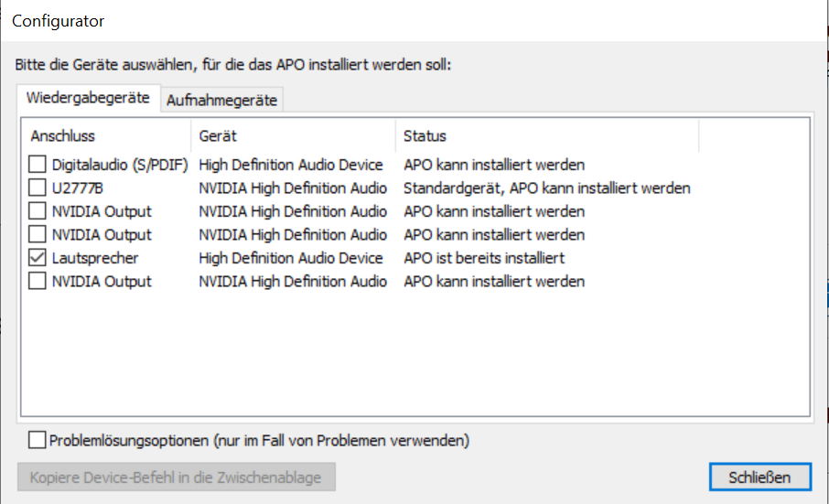The width and height of the screenshot is (829, 504).
Task: Select the Wiedergabegeräte tab
Action: coord(88,98)
